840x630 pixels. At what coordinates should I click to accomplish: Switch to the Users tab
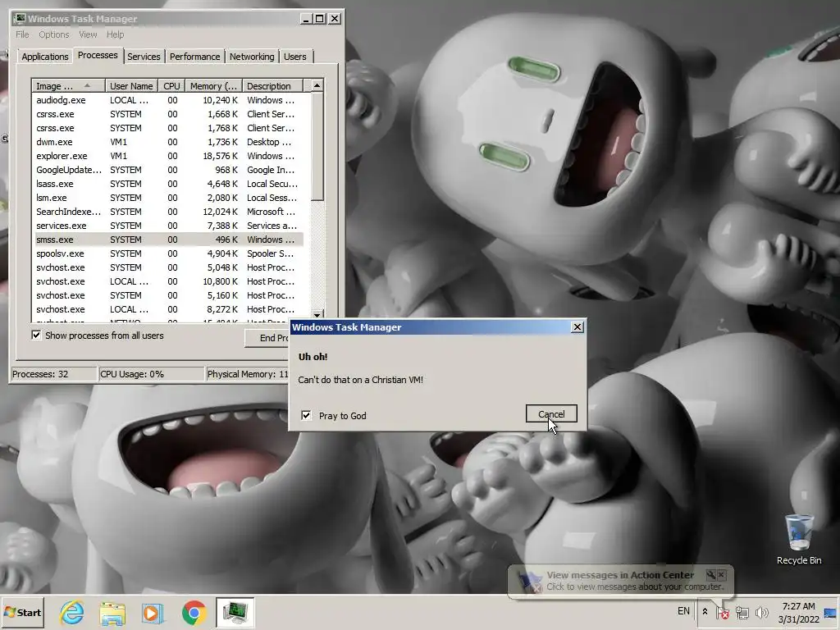coord(295,57)
